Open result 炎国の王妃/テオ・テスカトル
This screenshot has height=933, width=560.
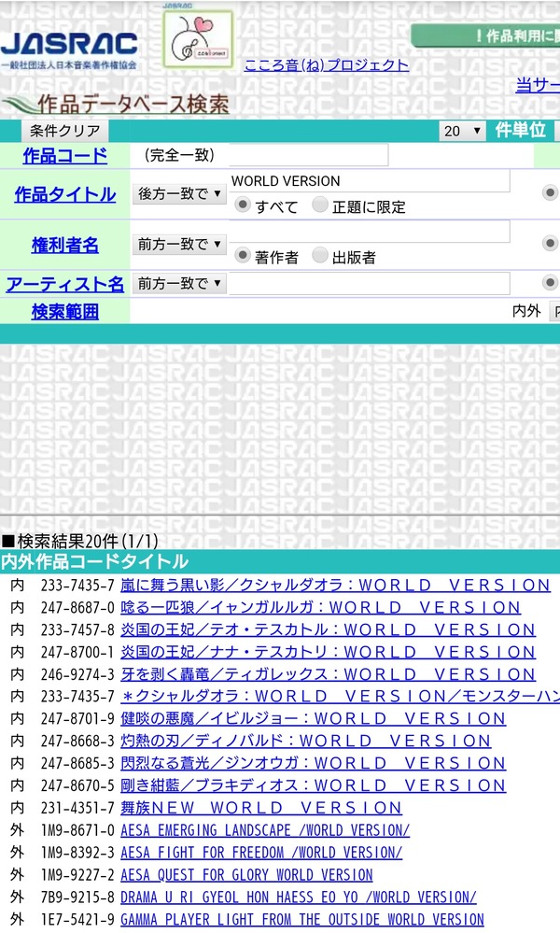[329, 629]
